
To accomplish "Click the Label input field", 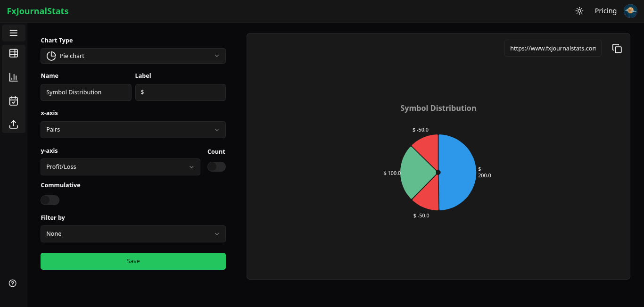I will (x=181, y=92).
